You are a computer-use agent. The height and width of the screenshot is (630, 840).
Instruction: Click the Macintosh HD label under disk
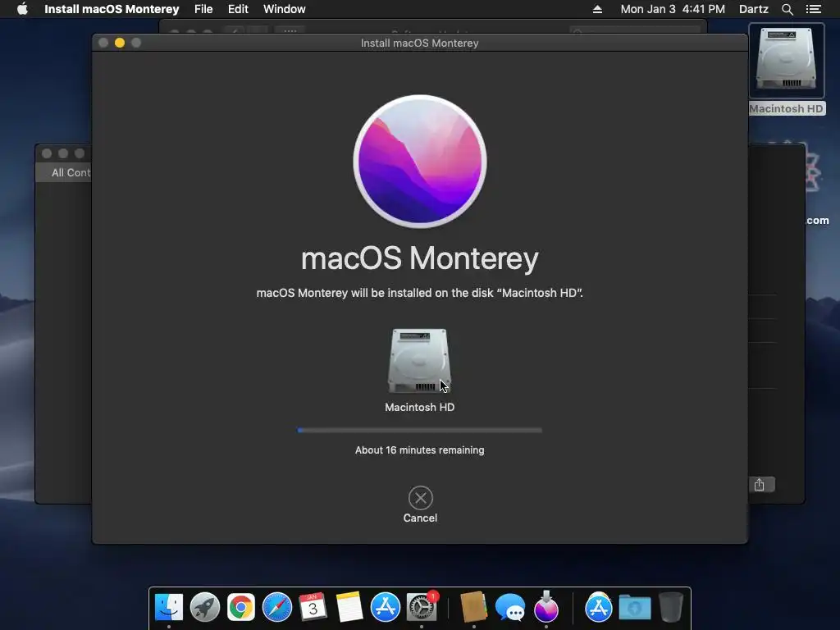(419, 407)
